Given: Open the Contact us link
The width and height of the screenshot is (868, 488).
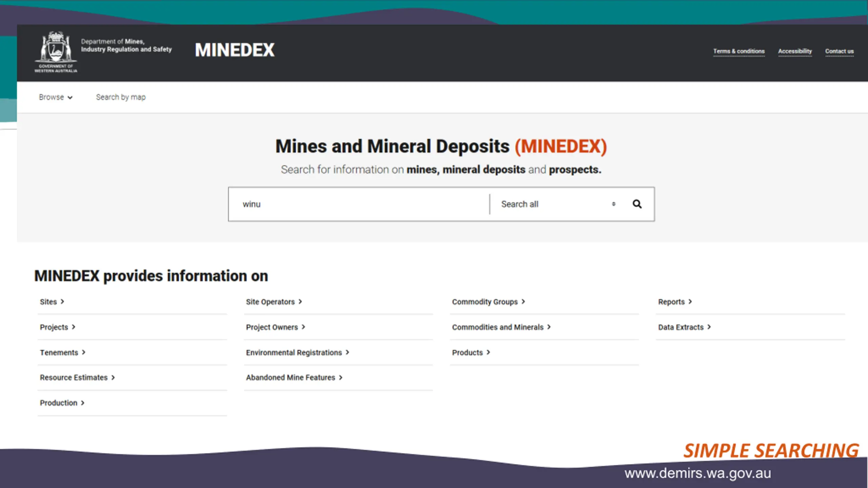Looking at the screenshot, I should click(839, 51).
